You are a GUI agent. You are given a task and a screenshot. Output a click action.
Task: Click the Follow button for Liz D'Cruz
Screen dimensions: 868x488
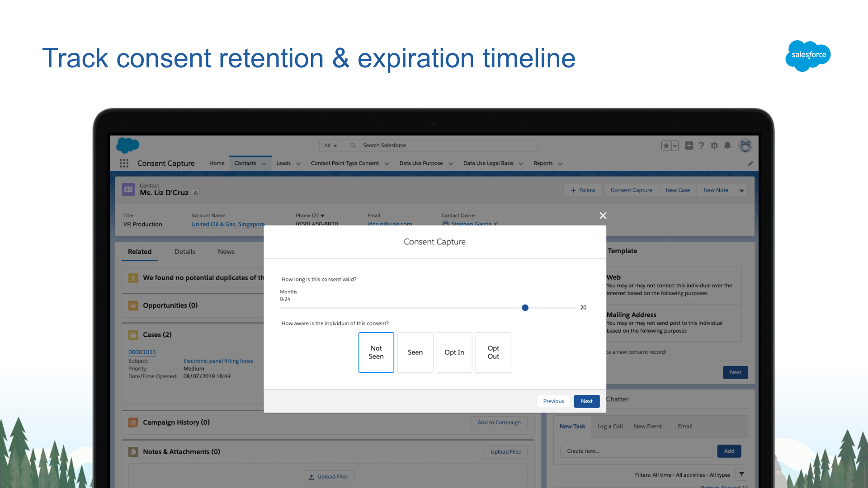(582, 190)
